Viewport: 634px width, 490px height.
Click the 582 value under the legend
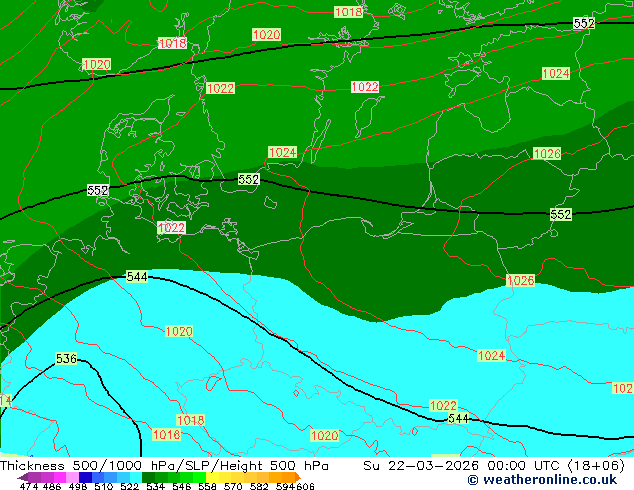259,486
